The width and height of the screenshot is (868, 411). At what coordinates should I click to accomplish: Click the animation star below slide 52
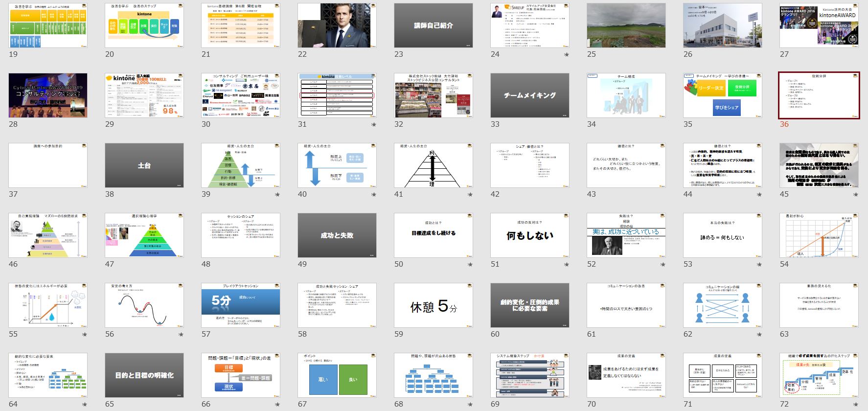[663, 265]
